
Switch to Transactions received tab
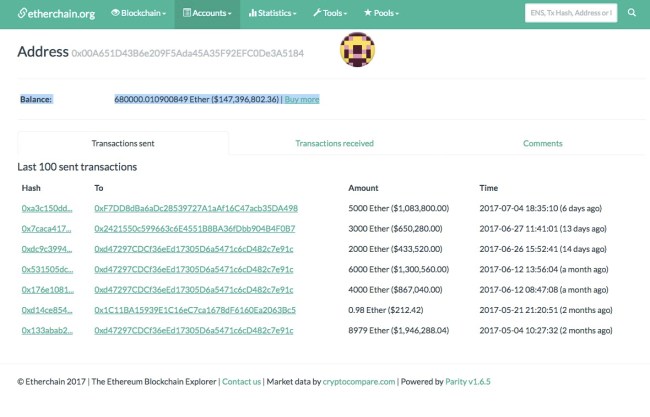coord(334,143)
